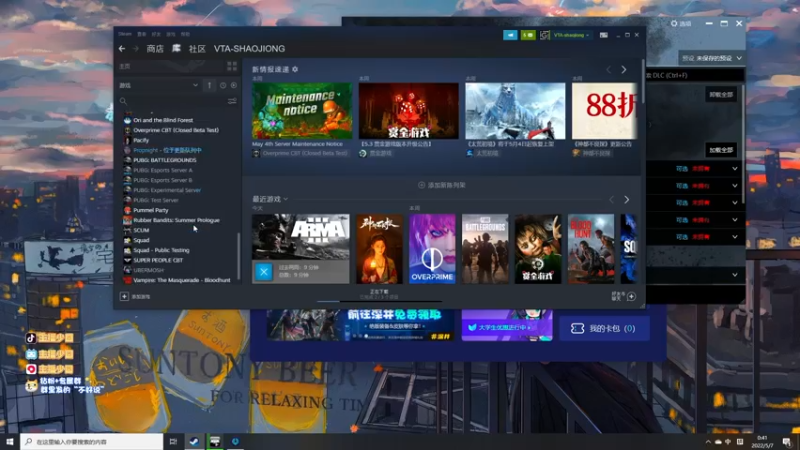Toggle the recent-activity clock filter
This screenshot has height=450, width=800.
(223, 85)
